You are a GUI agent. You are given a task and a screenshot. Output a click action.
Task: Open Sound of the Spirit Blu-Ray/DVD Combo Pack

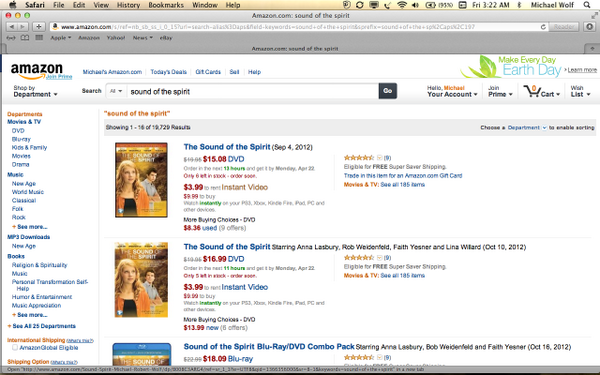pyautogui.click(x=269, y=347)
